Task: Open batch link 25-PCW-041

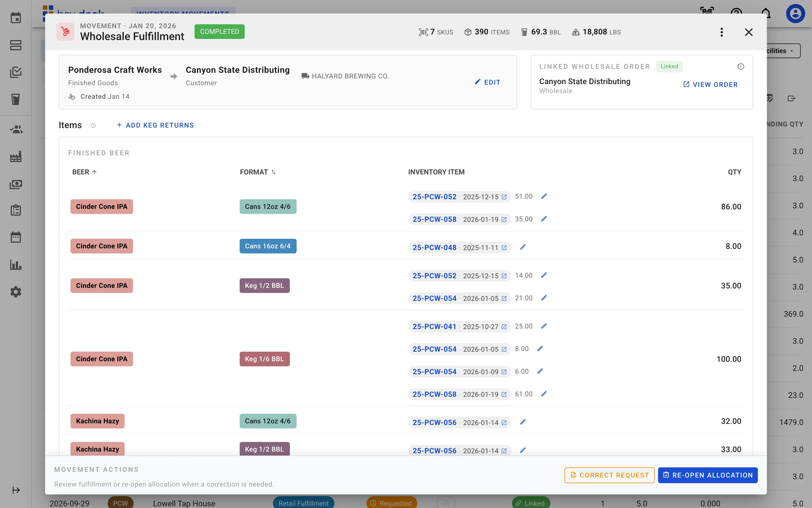Action: pos(459,327)
